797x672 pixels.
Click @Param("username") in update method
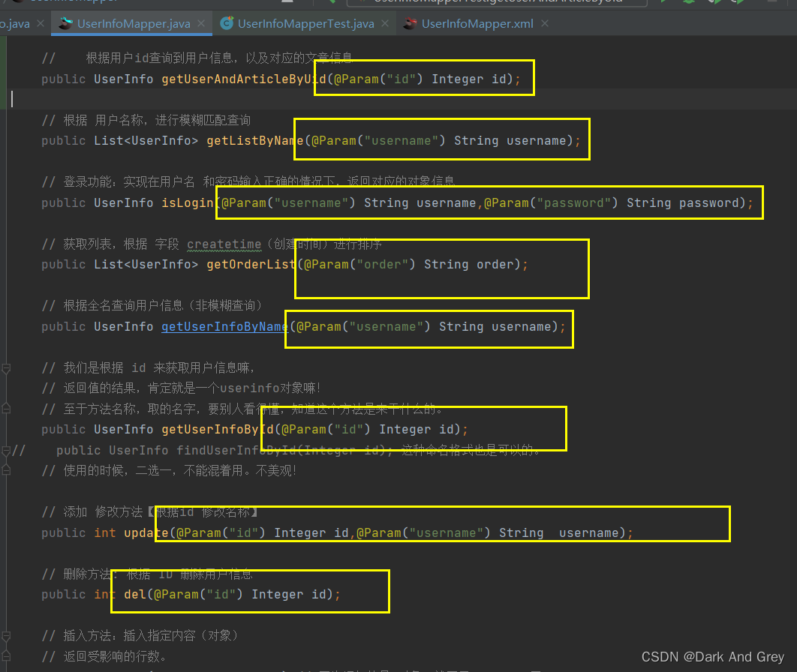tap(423, 532)
